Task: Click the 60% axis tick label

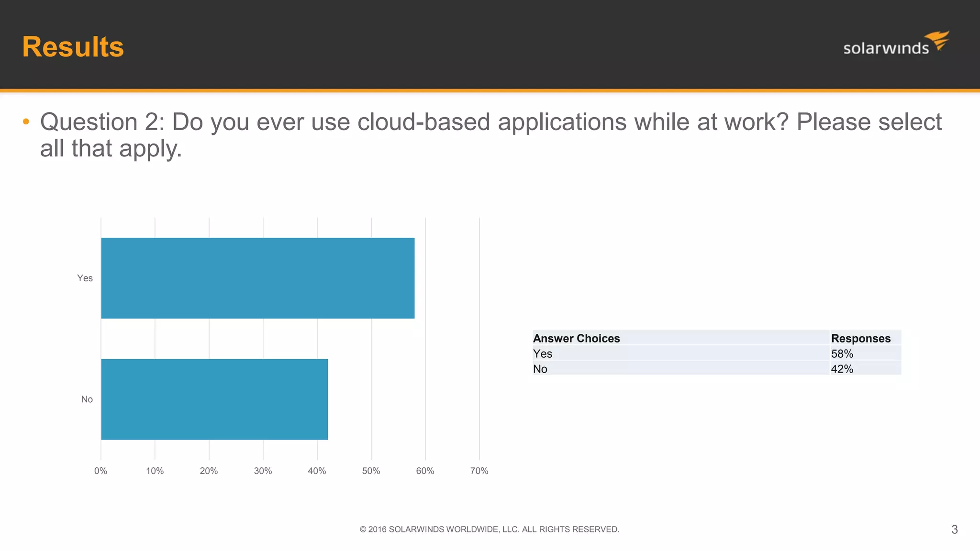Action: point(425,471)
